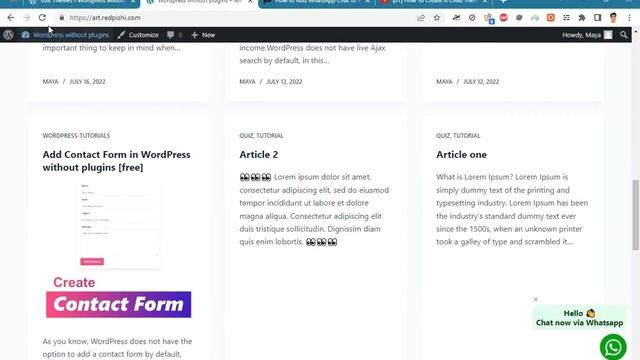Click the 'JULY 16, 2022' post date
This screenshot has height=360, width=640.
click(x=87, y=82)
